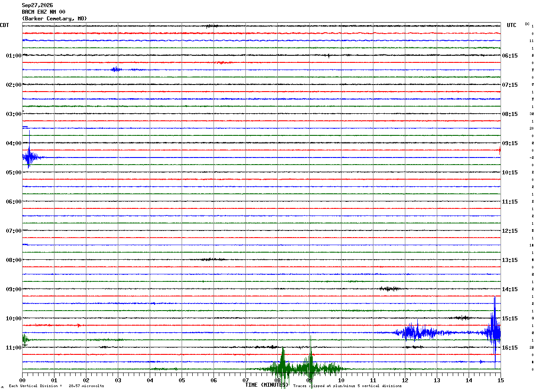This screenshot has height=392, width=536.
Task: Click the 11:00 CDT time label
Action: pyautogui.click(x=14, y=348)
